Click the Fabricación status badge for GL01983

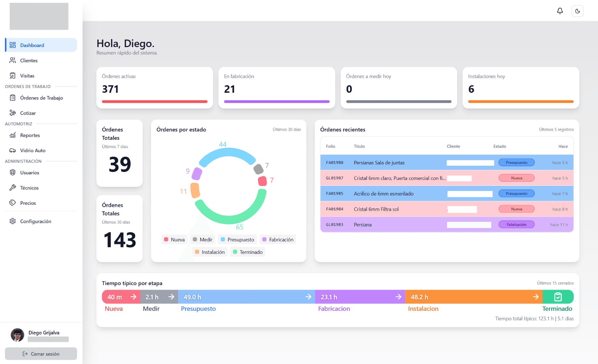click(x=516, y=225)
